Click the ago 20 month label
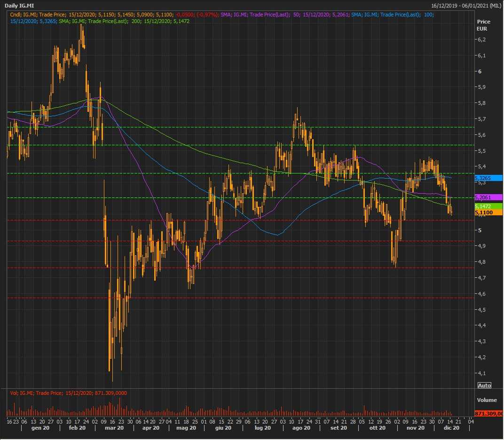The height and width of the screenshot is (440, 504). click(x=301, y=428)
